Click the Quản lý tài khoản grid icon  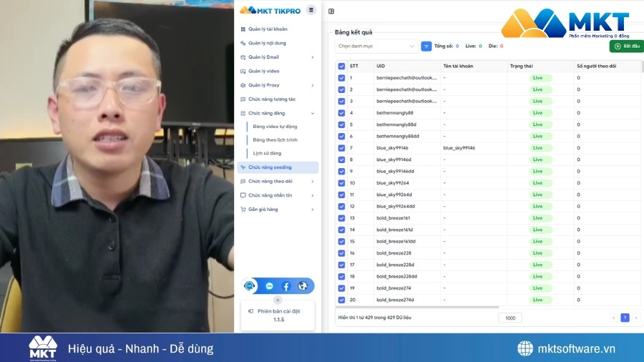tap(243, 29)
